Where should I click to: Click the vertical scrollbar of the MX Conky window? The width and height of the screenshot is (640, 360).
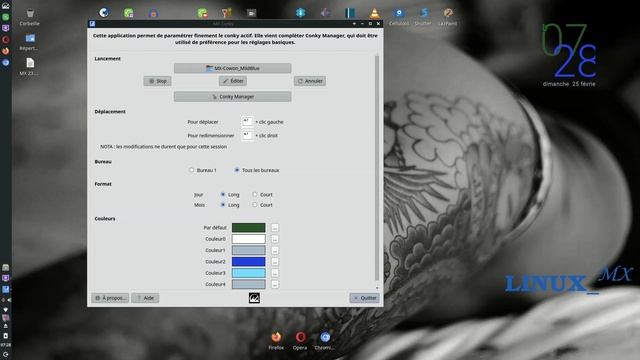pos(377,167)
